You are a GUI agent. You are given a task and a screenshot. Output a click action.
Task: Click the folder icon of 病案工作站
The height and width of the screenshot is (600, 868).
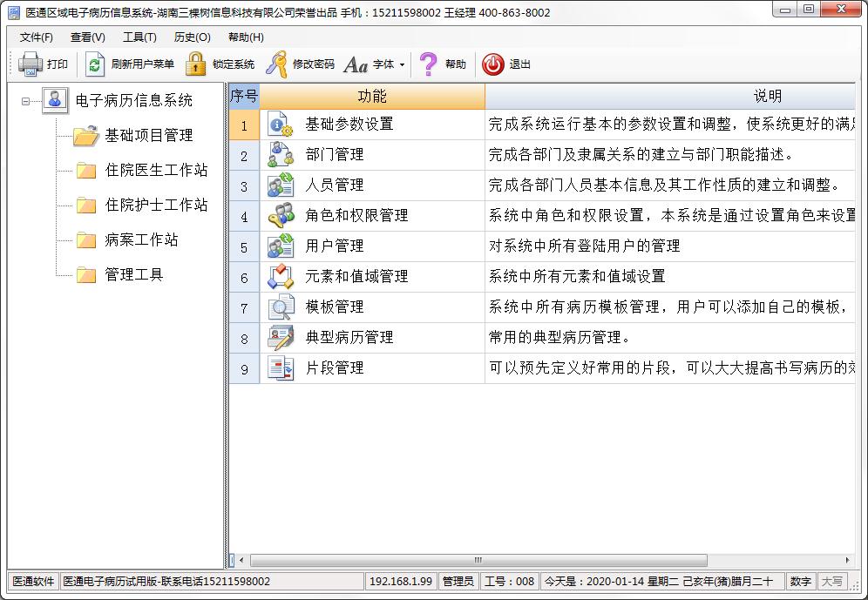click(x=86, y=240)
